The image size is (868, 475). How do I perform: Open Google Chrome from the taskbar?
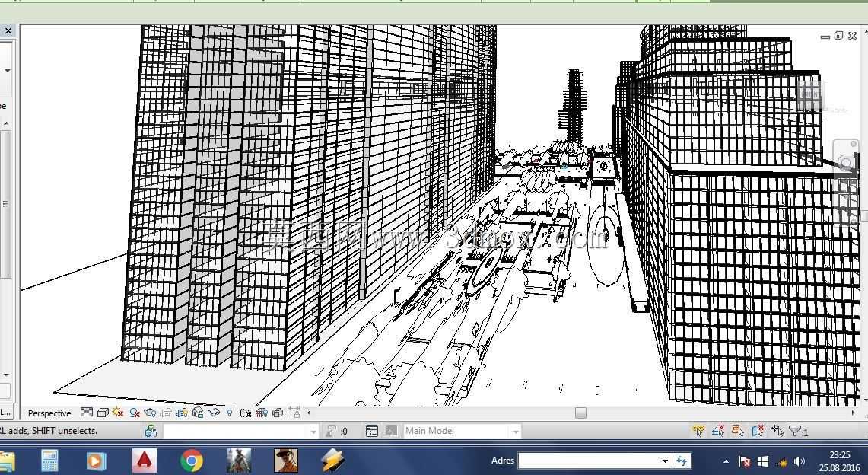click(x=192, y=461)
